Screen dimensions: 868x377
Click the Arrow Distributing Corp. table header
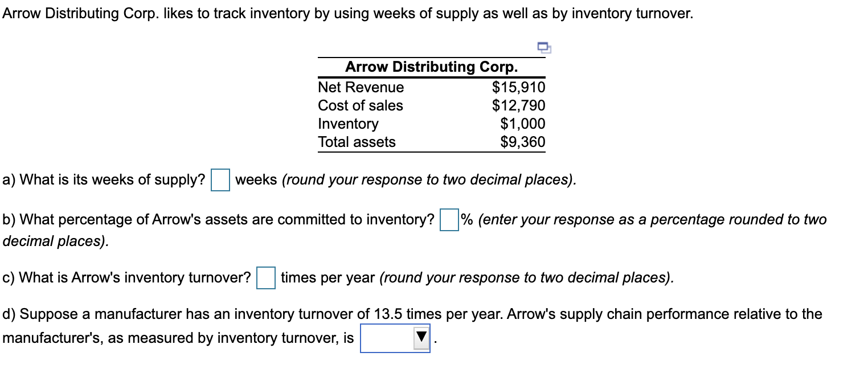pos(431,67)
